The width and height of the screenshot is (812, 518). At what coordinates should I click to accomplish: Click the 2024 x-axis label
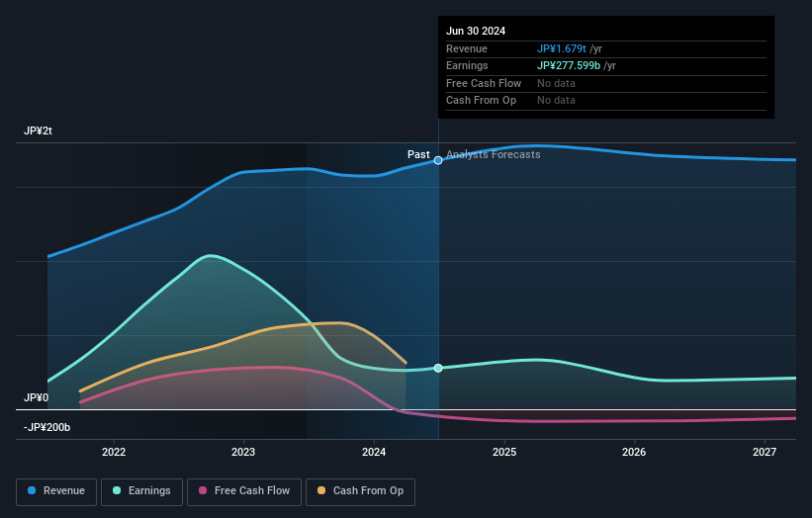(374, 452)
